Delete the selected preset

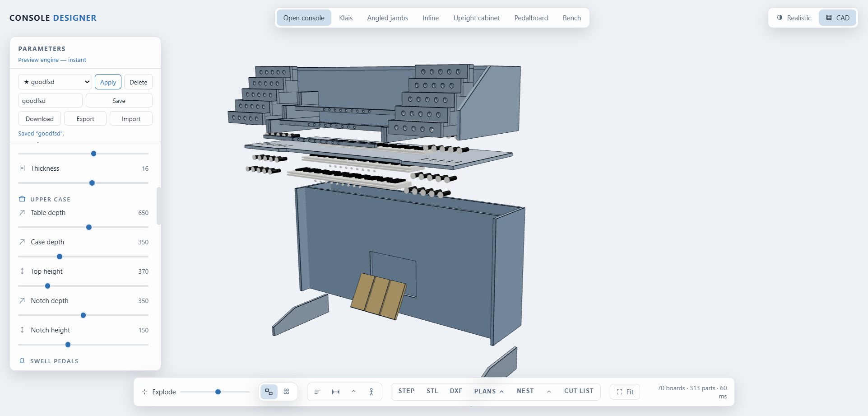pyautogui.click(x=138, y=82)
